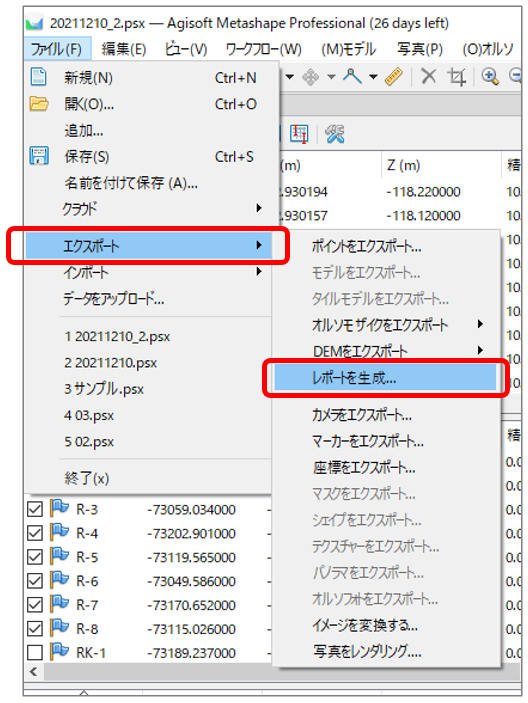Click the move region arrows icon
Screen dimensions: 528x703
[310, 77]
